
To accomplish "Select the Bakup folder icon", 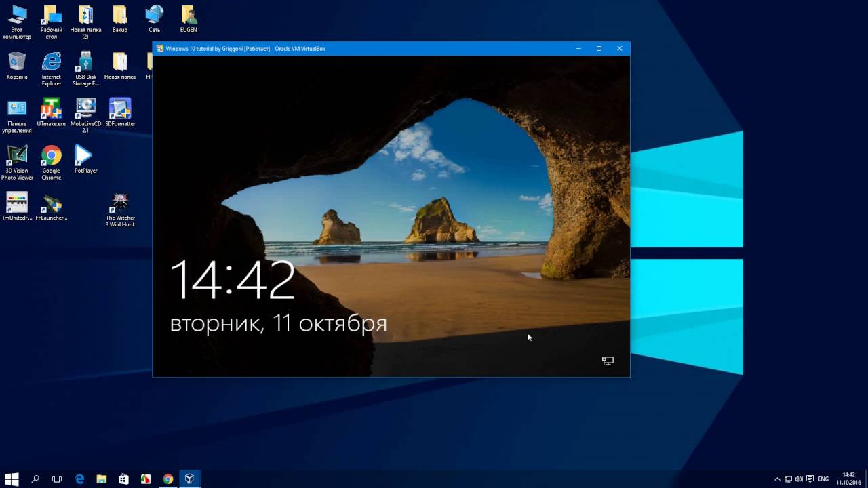I will point(120,20).
